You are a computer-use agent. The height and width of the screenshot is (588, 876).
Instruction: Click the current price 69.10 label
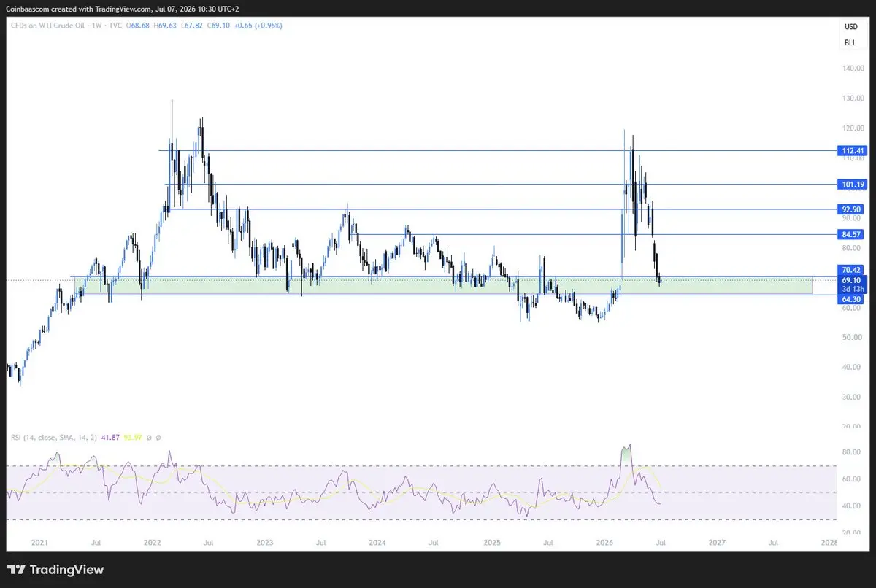click(x=853, y=279)
